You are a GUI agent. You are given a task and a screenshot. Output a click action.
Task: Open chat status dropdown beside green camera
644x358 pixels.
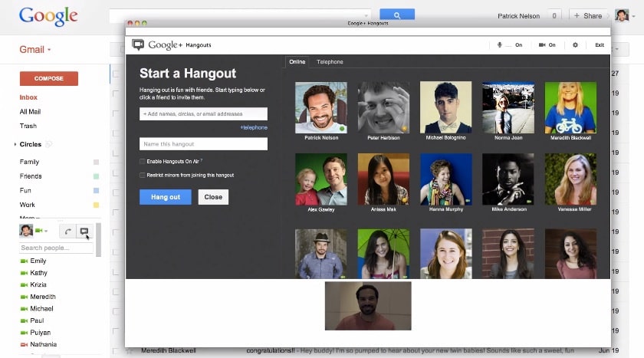(46, 232)
